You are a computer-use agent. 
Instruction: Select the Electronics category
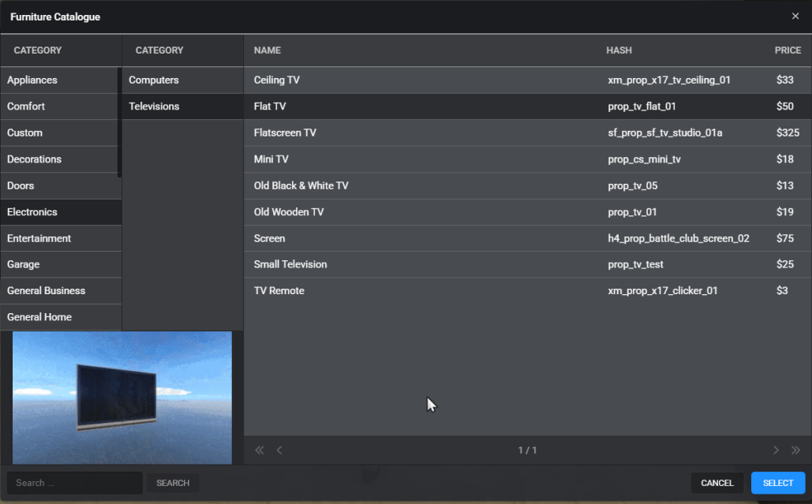61,212
